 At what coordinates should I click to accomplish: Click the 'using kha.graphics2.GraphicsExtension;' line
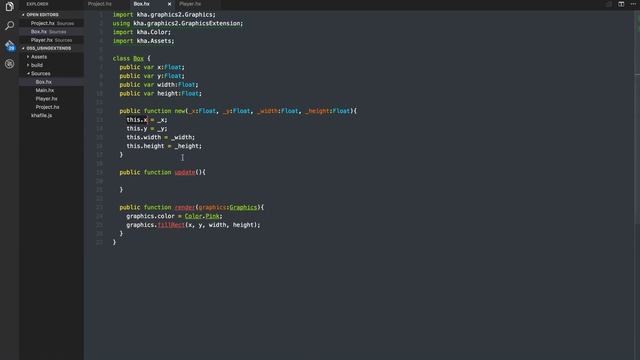tap(178, 23)
